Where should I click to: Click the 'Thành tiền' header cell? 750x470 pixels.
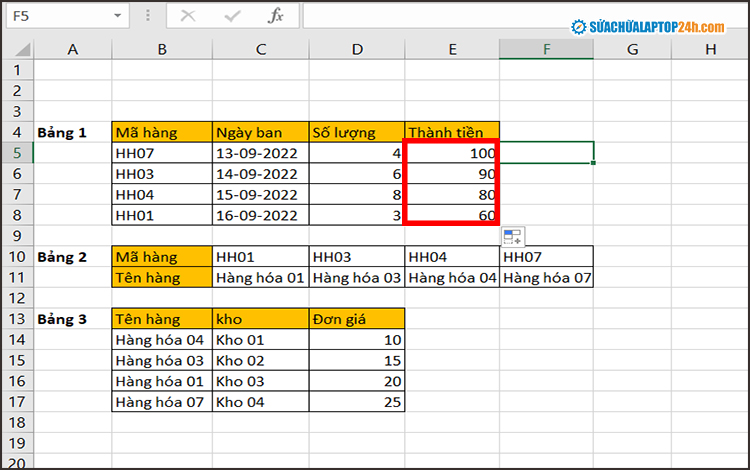click(x=452, y=131)
